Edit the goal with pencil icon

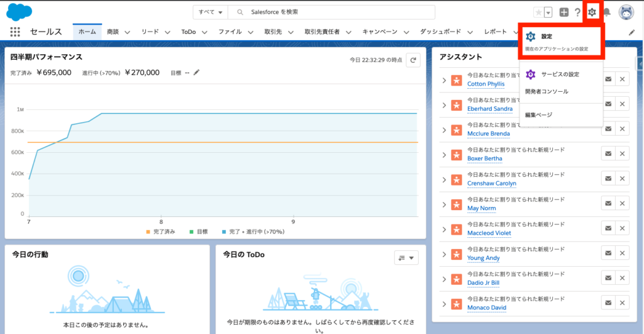196,72
